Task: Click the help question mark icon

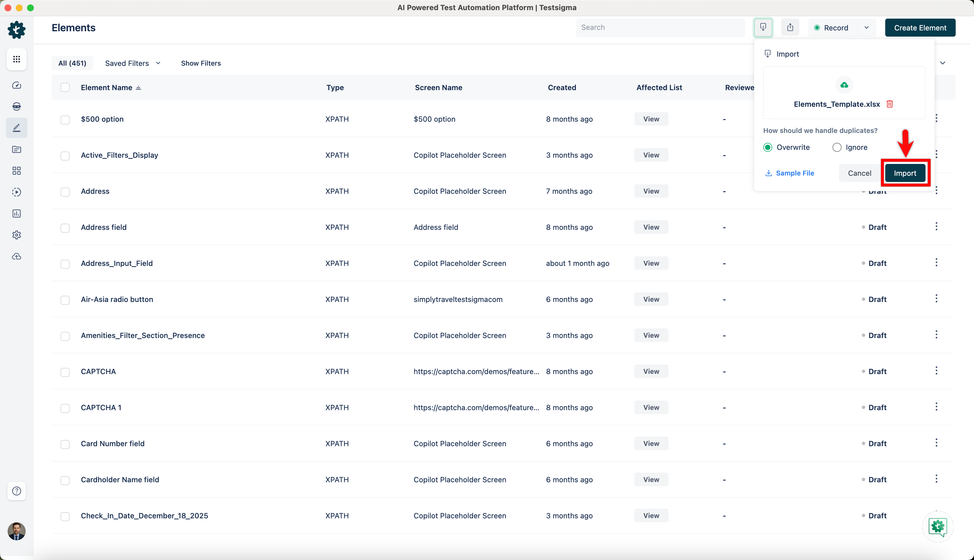Action: pos(17,491)
